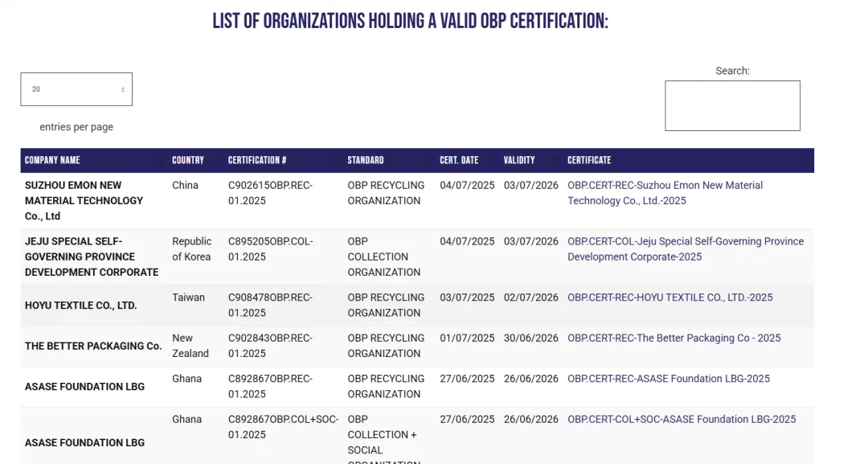Open the HOYU TEXTILE CO., LTD.-2025 certificate link

pyautogui.click(x=669, y=298)
